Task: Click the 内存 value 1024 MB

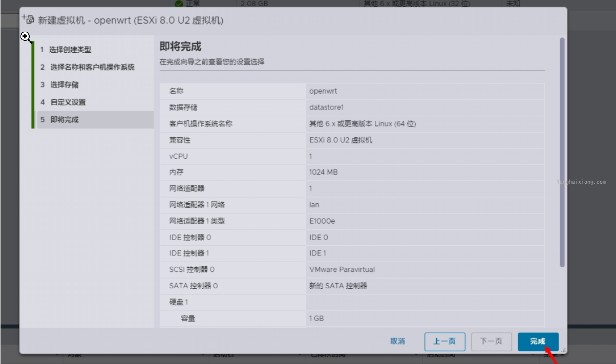Action: click(324, 173)
